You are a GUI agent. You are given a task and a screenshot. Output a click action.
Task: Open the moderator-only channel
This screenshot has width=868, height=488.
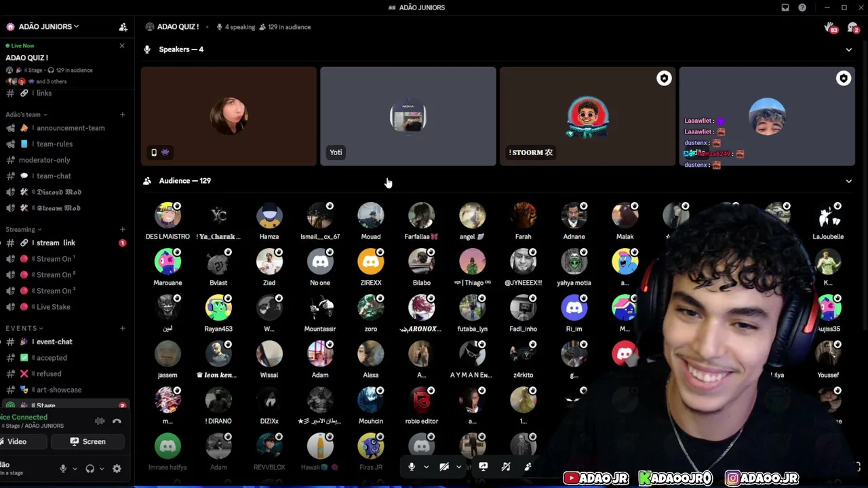pyautogui.click(x=66, y=160)
